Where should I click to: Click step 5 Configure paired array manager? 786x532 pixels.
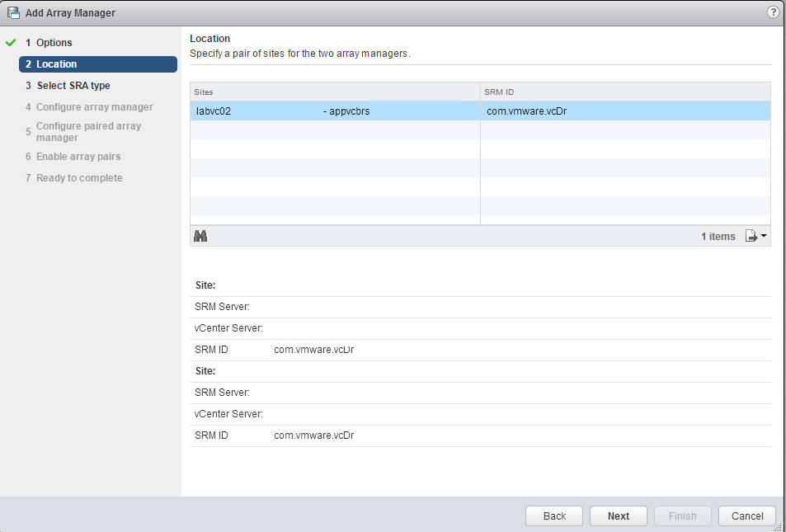pyautogui.click(x=88, y=132)
